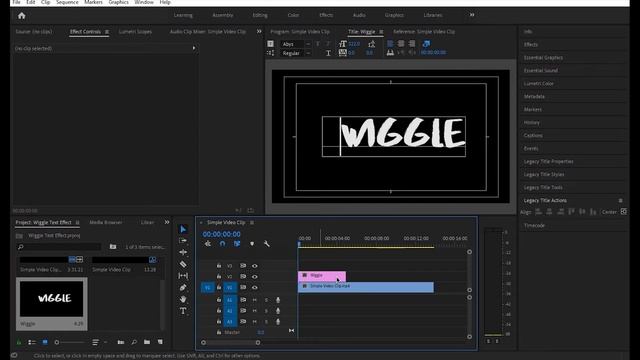Image resolution: width=640 pixels, height=360 pixels.
Task: Solo audio track A2
Action: point(266,311)
